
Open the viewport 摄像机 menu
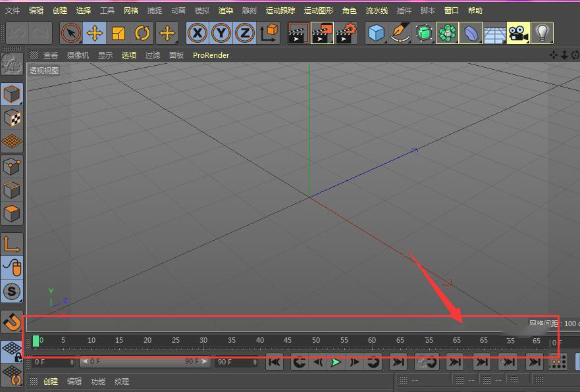click(x=78, y=55)
